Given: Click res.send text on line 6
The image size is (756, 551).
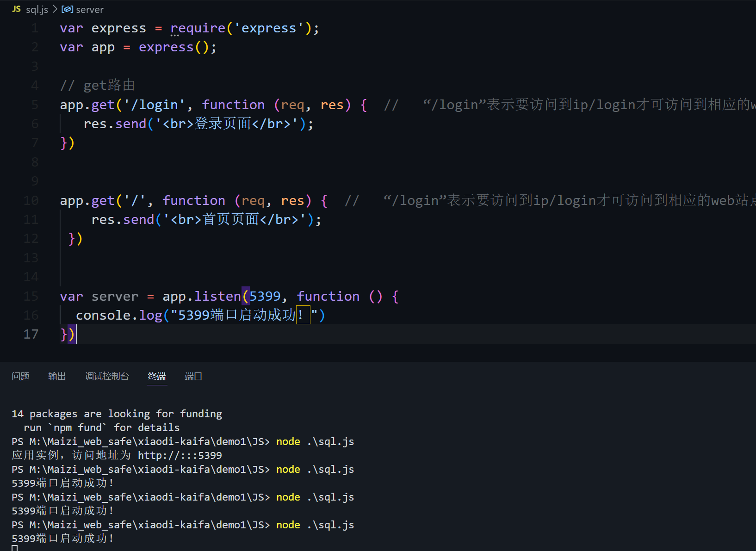Looking at the screenshot, I should point(113,124).
